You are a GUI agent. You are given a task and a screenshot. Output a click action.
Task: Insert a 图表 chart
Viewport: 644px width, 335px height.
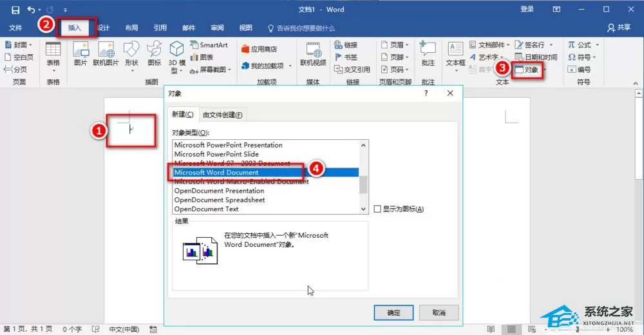click(x=202, y=57)
